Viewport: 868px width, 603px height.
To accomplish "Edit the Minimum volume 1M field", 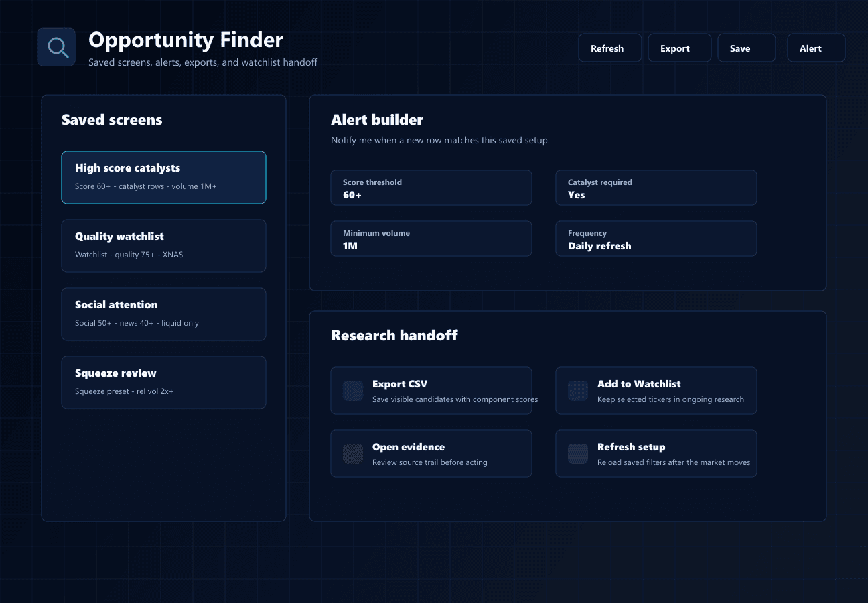I will [431, 239].
